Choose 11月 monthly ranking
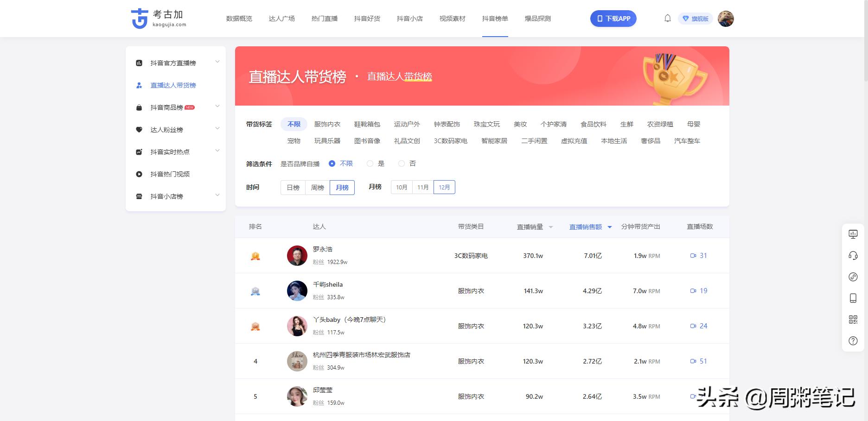Image resolution: width=868 pixels, height=421 pixels. tap(423, 188)
